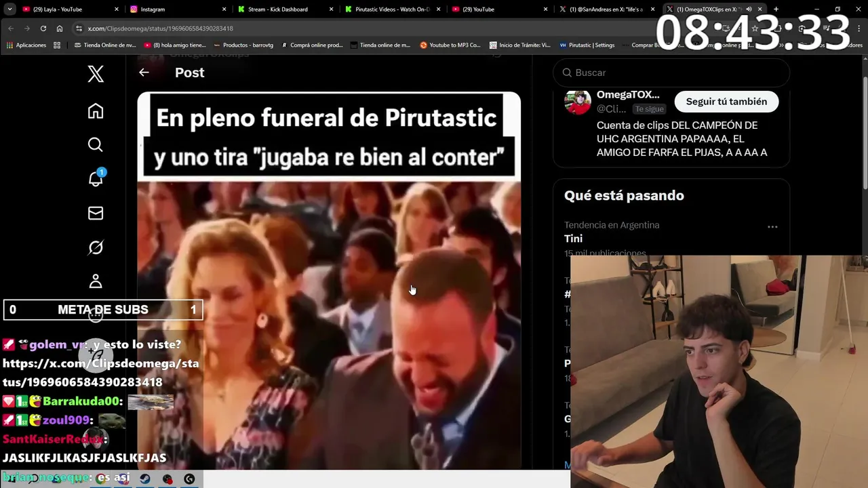Open Steam from the taskbar
This screenshot has width=868, height=488.
coord(145,479)
